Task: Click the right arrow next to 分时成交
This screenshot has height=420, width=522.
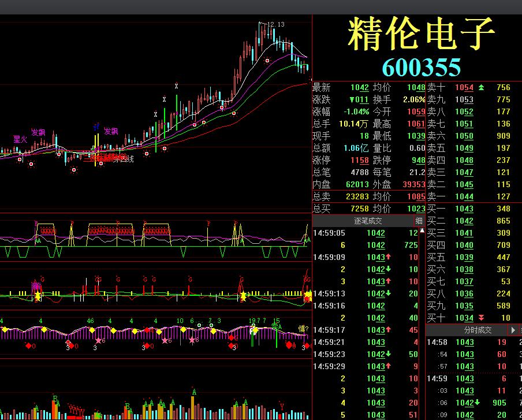Action: tap(513, 330)
